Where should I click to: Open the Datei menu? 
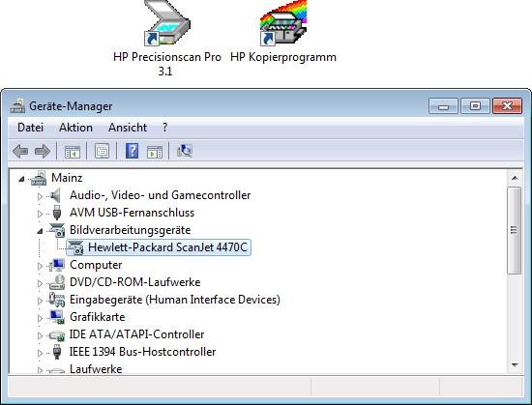[31, 128]
